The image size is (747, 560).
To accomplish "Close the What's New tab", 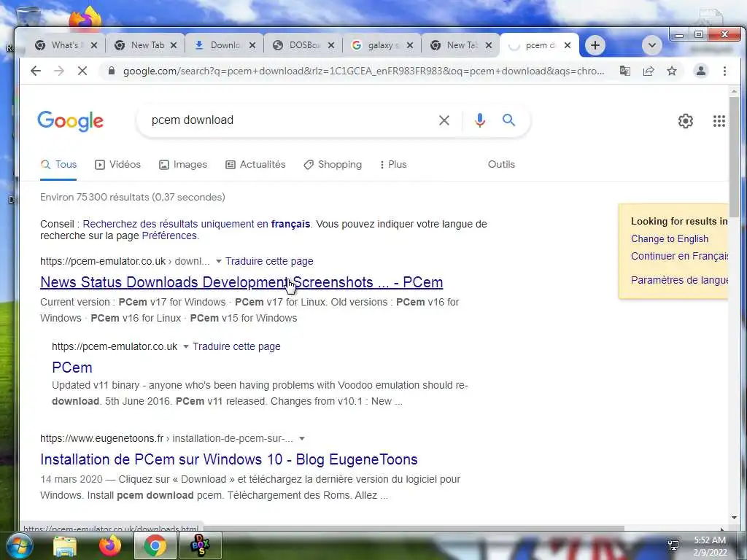I will pyautogui.click(x=94, y=45).
